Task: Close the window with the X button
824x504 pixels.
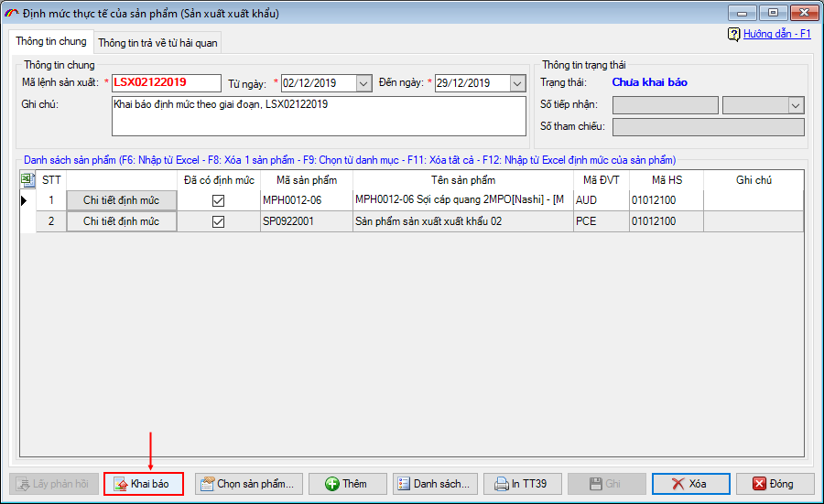Action: (x=804, y=13)
